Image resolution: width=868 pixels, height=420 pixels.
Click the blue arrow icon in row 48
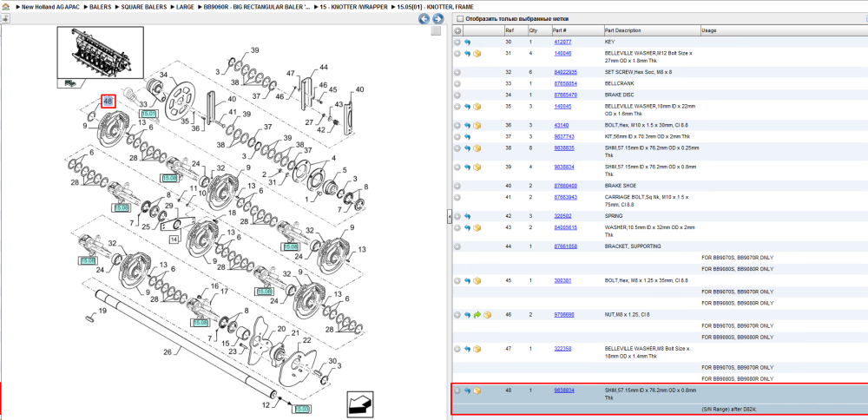467,390
